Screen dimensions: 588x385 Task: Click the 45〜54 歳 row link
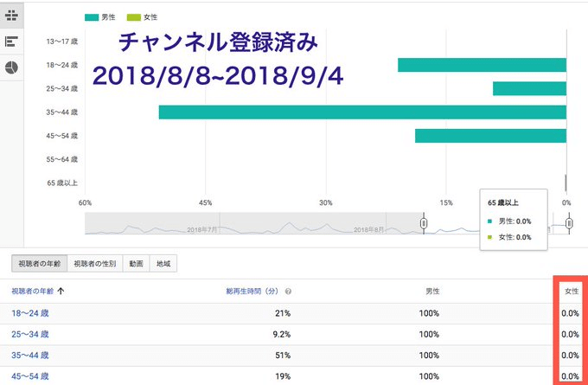click(30, 375)
